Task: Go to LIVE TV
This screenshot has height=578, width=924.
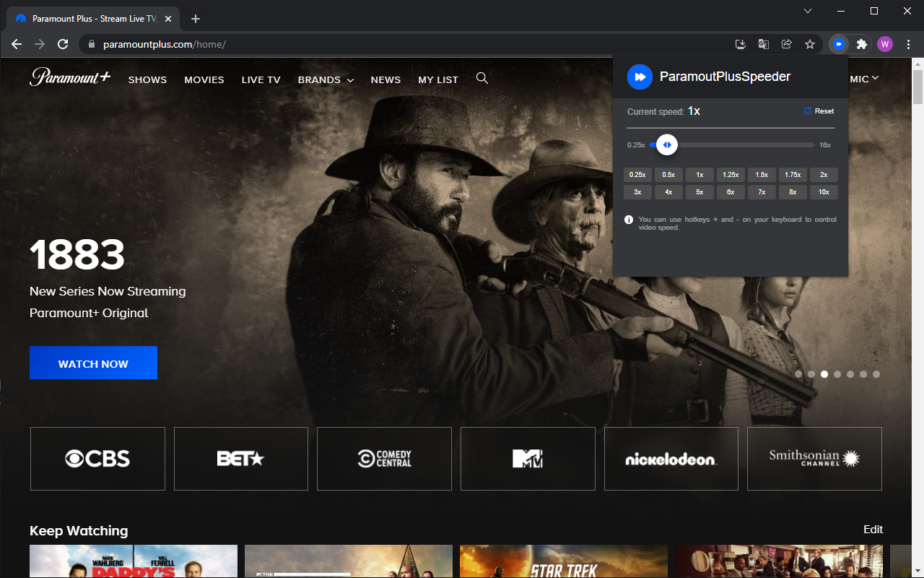Action: click(x=261, y=79)
